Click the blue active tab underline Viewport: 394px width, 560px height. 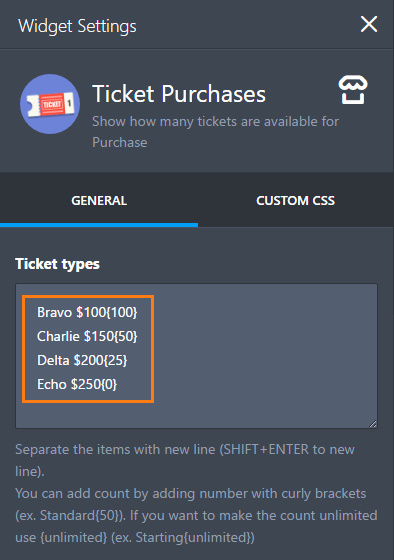99,225
